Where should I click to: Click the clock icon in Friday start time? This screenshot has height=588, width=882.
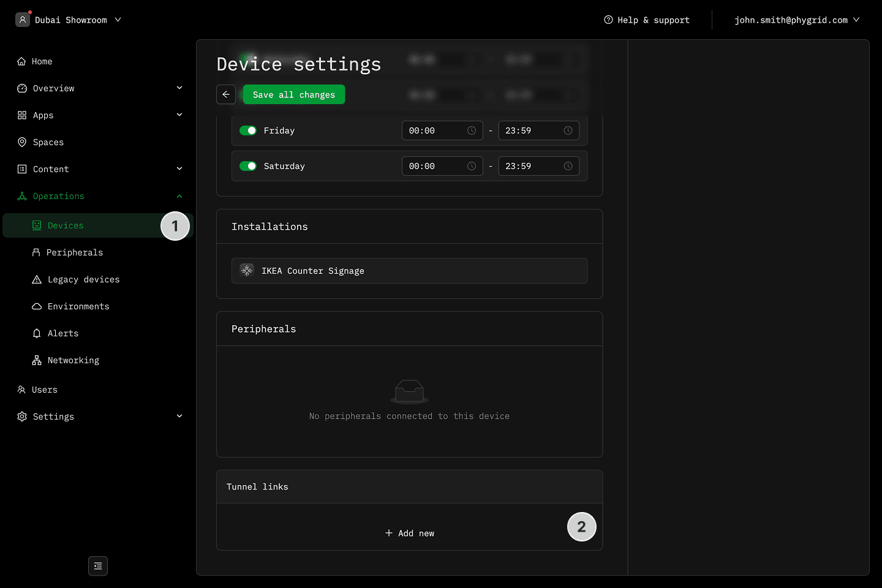(x=472, y=130)
